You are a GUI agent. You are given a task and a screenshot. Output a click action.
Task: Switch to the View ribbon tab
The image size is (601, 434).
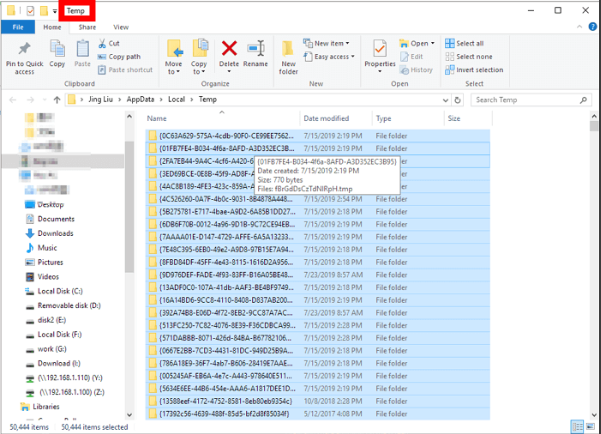[x=121, y=27]
